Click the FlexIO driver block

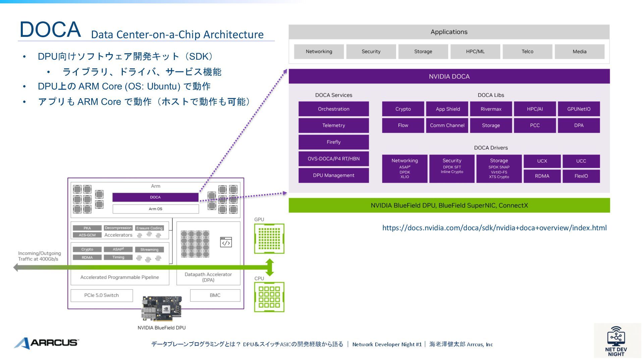[x=581, y=176]
